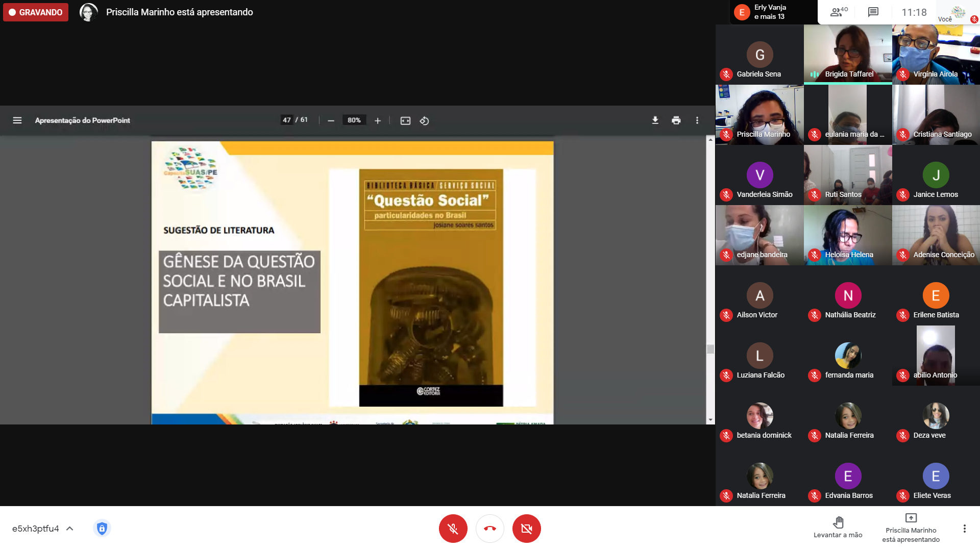Open the PDF viewer sidebar menu

tap(17, 120)
